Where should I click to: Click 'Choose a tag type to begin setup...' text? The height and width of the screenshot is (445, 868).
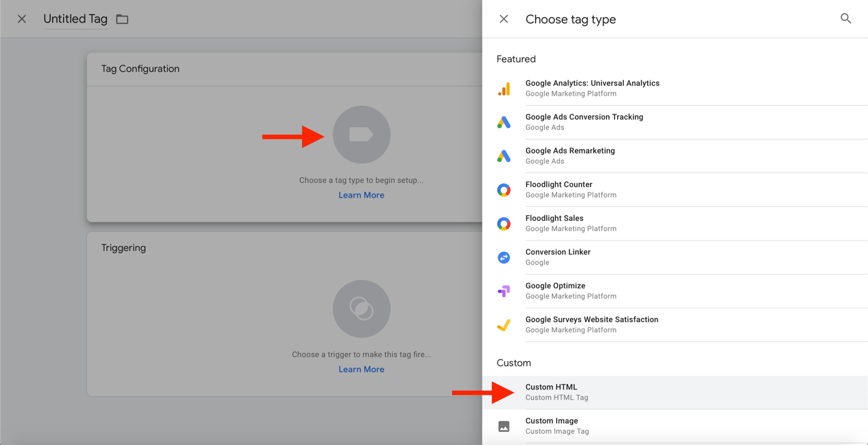361,180
